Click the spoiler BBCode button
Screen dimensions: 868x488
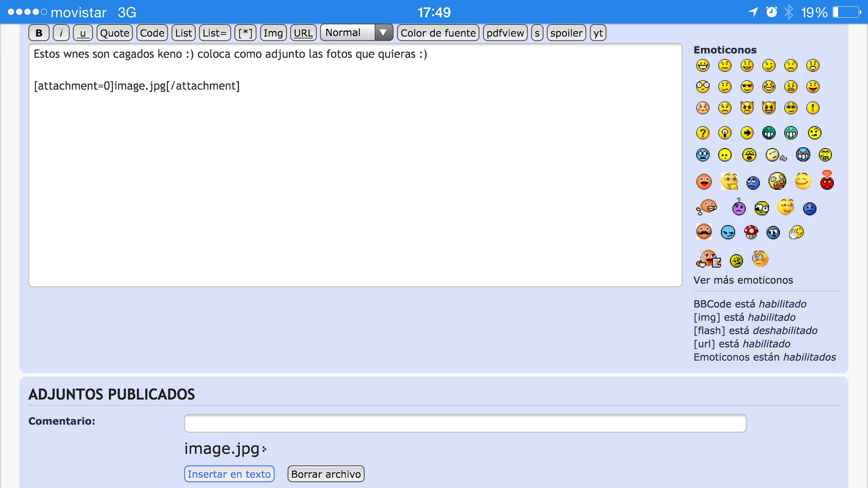(566, 33)
